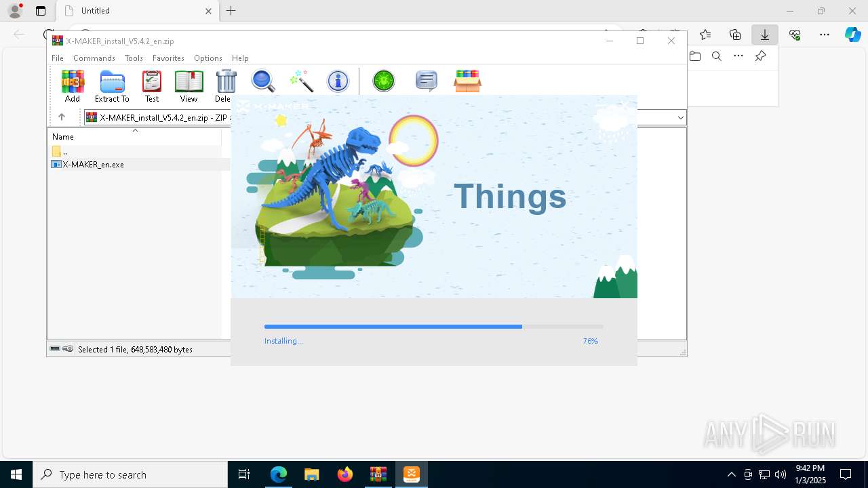Expand the archive path dropdown arrow

tap(680, 117)
